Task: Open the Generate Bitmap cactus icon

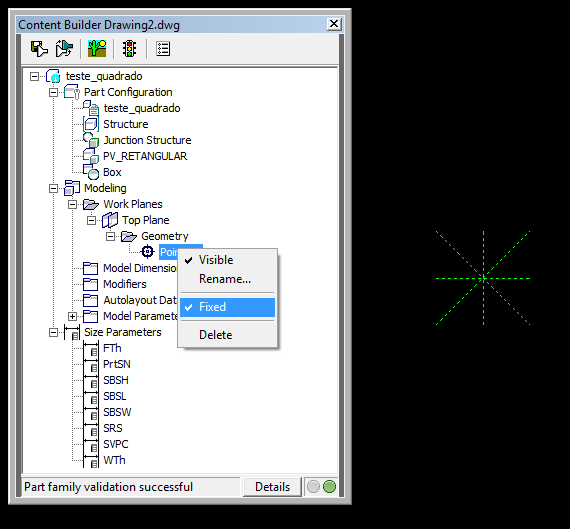Action: tap(97, 49)
